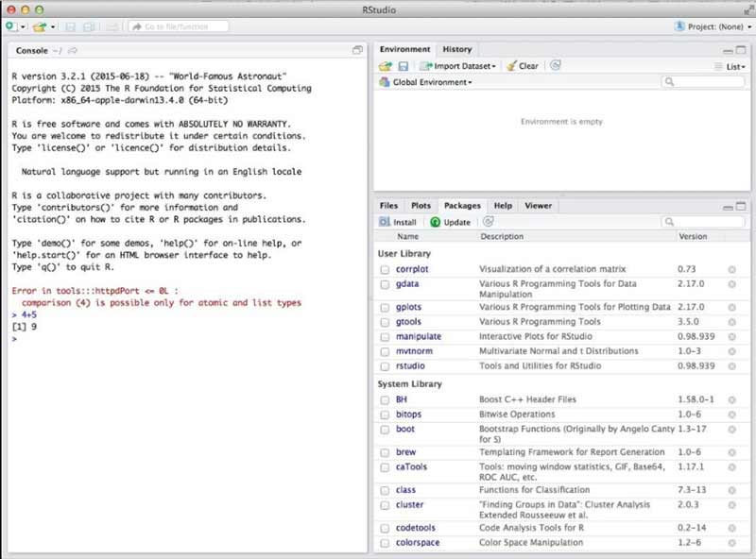This screenshot has width=756, height=559.
Task: Toggle the manipulate package checkbox
Action: point(385,337)
